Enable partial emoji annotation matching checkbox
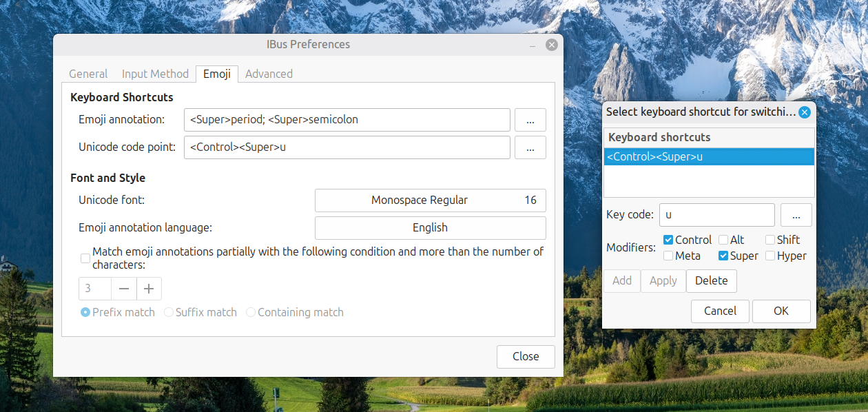 [x=85, y=258]
